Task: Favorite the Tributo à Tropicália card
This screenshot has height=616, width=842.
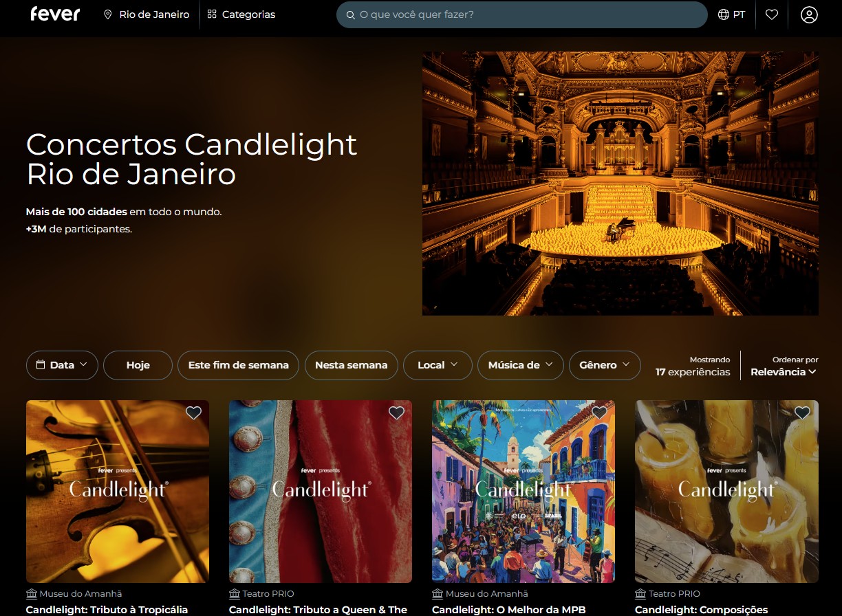Action: point(193,412)
